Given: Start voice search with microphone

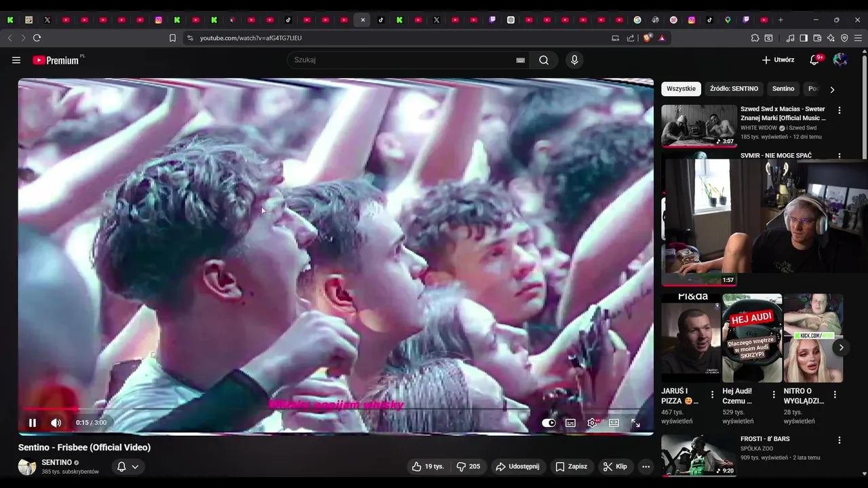Looking at the screenshot, I should [574, 60].
